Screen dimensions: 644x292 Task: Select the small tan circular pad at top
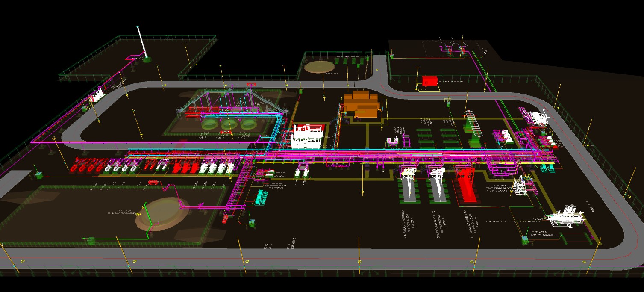(x=320, y=67)
